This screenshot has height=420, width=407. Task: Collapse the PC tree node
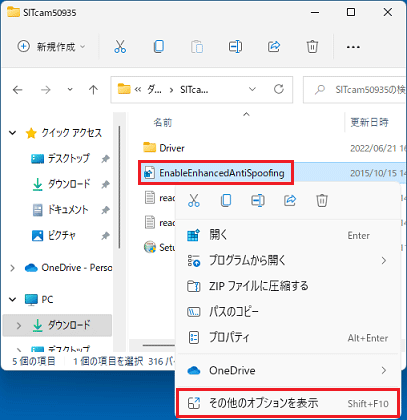[13, 299]
